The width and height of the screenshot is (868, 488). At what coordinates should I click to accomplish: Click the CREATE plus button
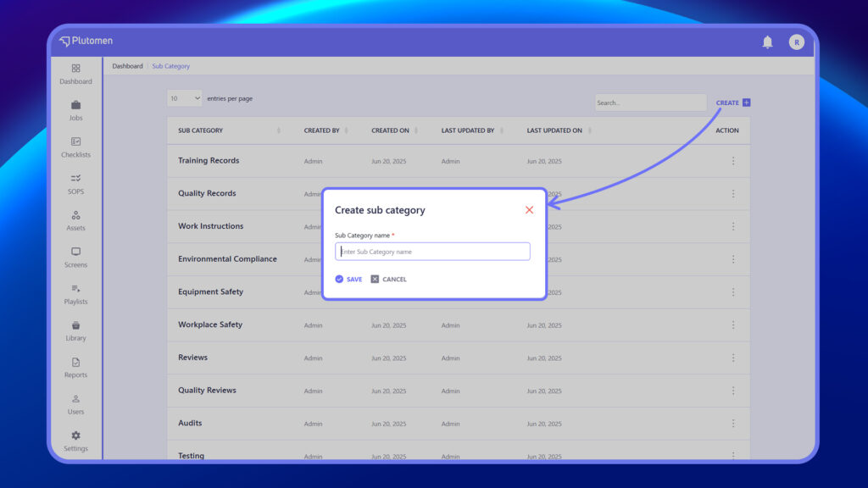tap(733, 103)
